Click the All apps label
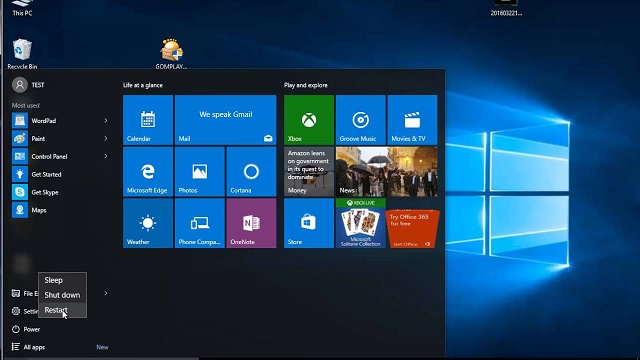640x360 pixels. pyautogui.click(x=34, y=347)
